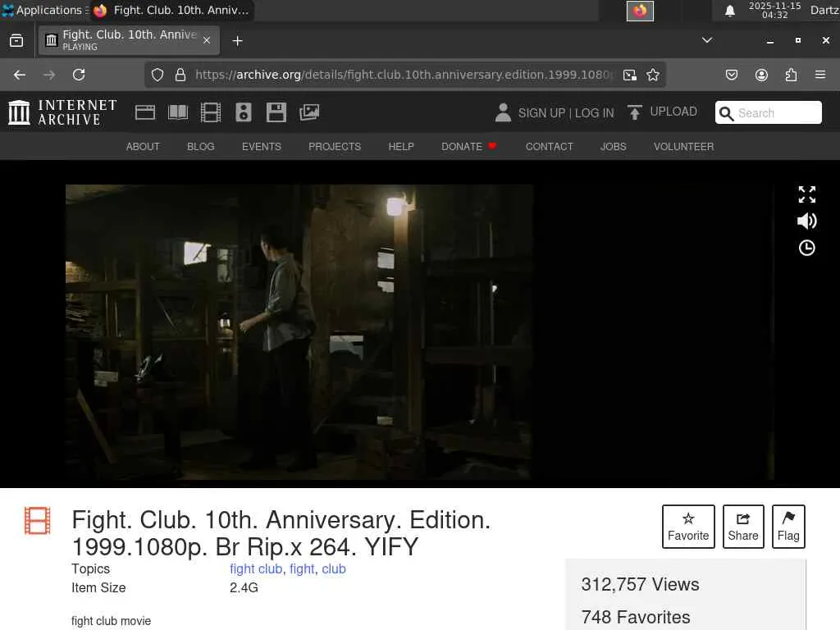Click the workspace switcher Firefox thumbnail
The image size is (840, 630).
tap(640, 11)
